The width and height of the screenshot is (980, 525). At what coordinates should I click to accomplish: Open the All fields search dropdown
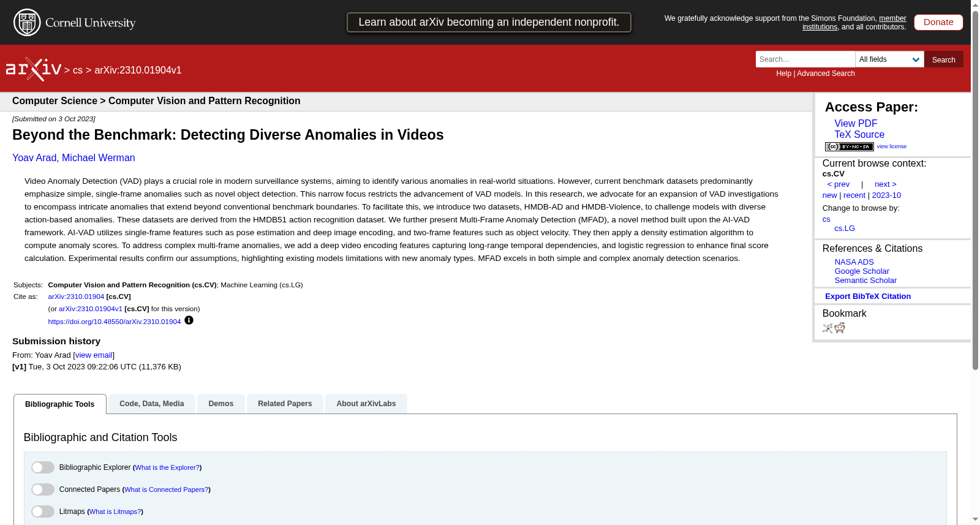point(889,59)
